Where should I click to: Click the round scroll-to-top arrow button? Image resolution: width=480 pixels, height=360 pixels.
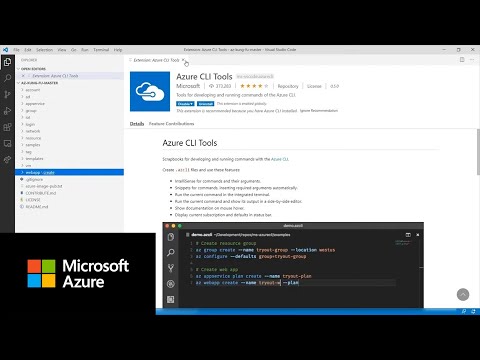coord(463,294)
